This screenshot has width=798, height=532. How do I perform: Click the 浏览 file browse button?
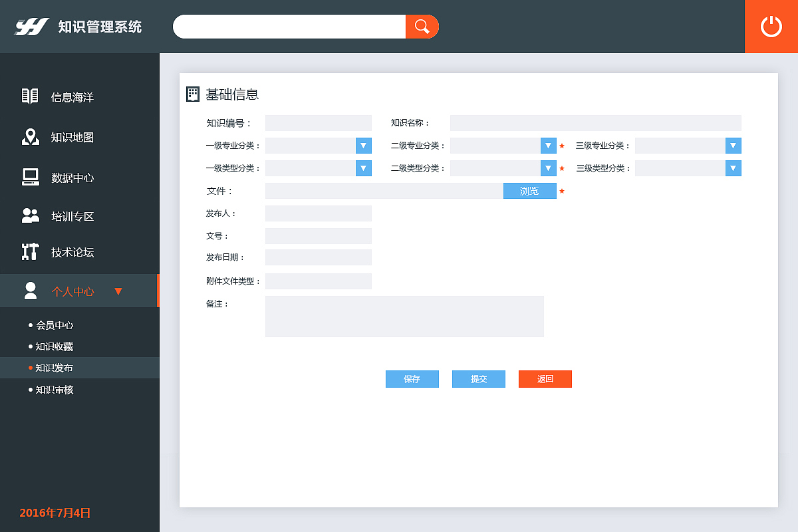(530, 191)
